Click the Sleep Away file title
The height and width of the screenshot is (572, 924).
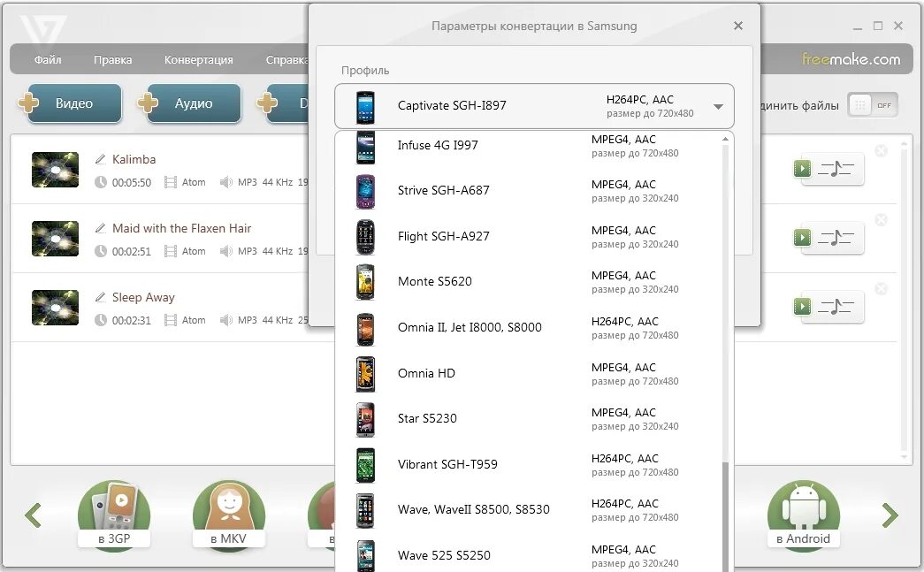(x=144, y=297)
